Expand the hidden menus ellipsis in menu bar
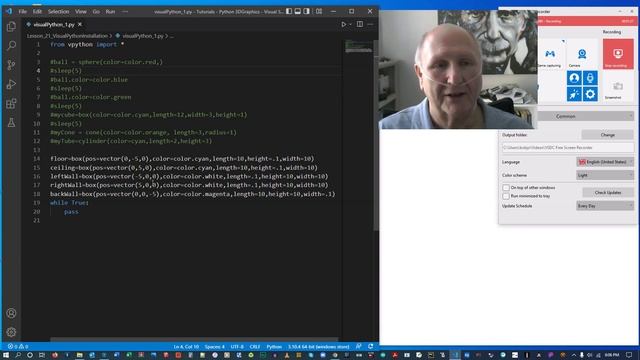 (125, 11)
